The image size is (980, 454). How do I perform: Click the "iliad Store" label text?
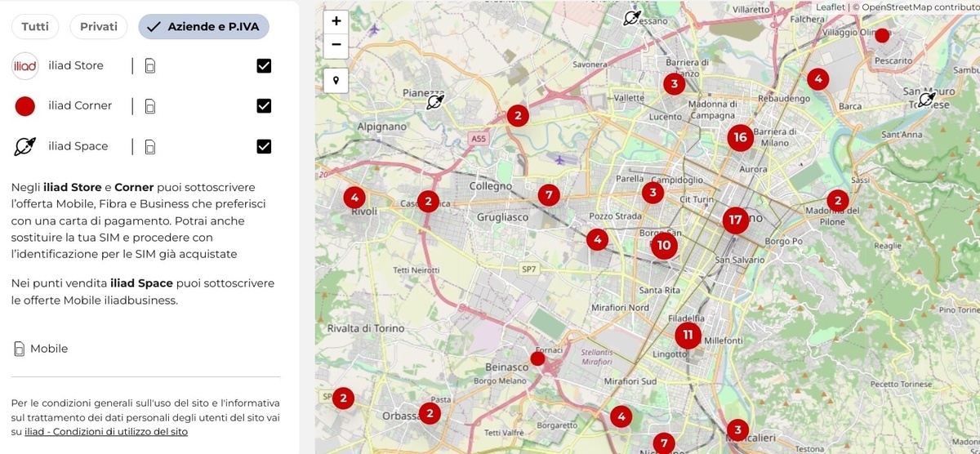(76, 65)
